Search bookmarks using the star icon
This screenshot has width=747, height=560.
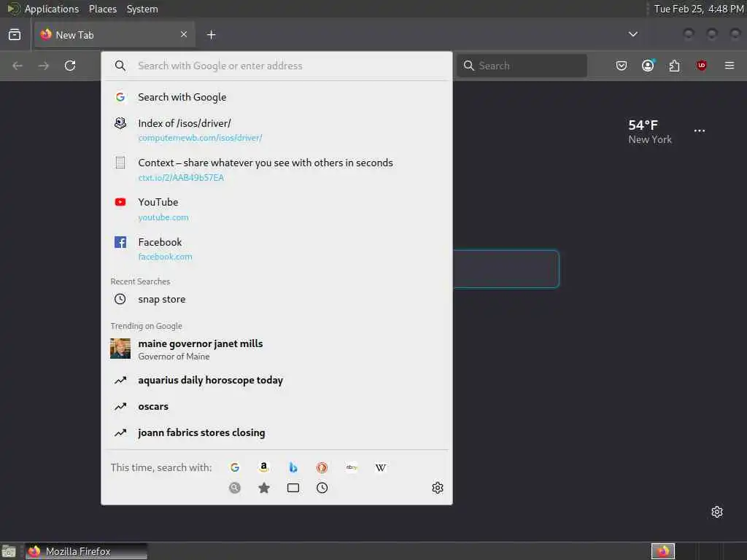click(x=264, y=488)
